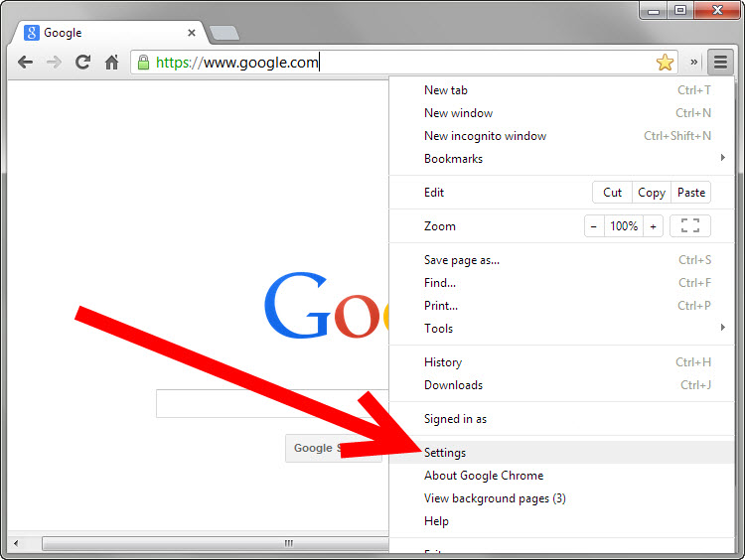The image size is (745, 560).
Task: Select New window menu item
Action: (x=562, y=113)
